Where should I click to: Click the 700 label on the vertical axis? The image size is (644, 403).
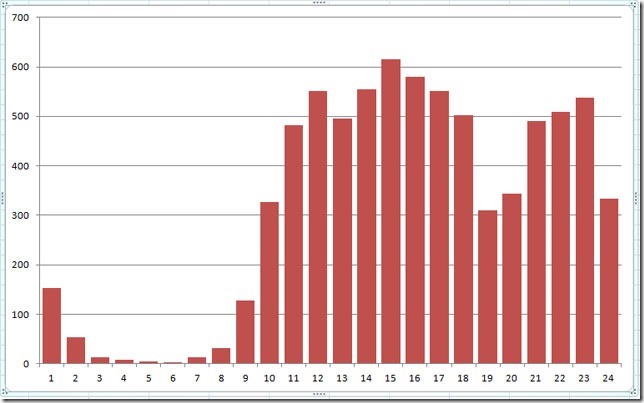[23, 18]
